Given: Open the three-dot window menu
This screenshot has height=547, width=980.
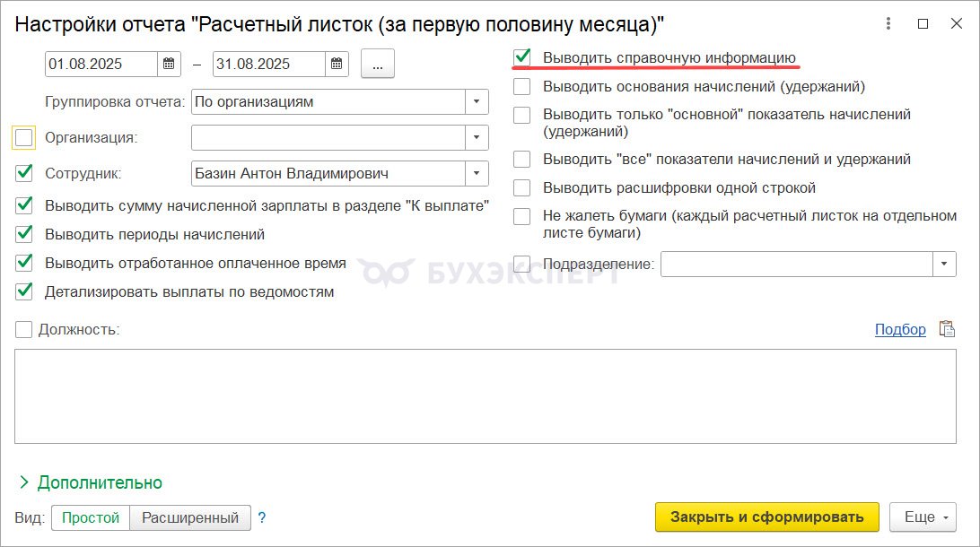Looking at the screenshot, I should coord(888,24).
